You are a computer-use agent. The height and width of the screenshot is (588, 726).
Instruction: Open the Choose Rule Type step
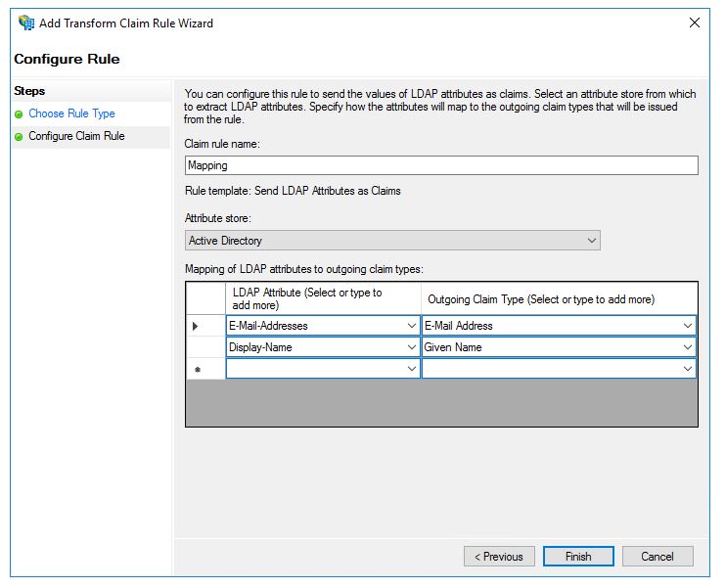tap(71, 113)
